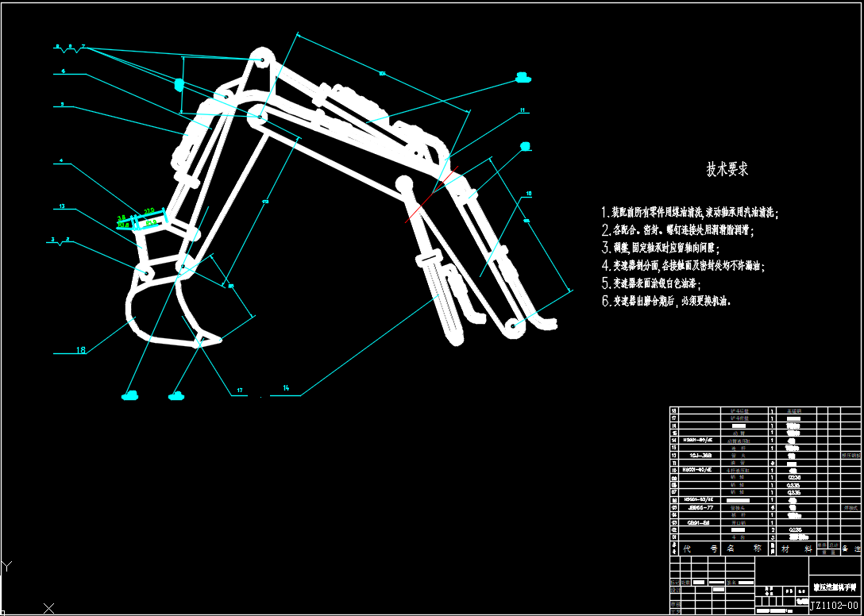The height and width of the screenshot is (616, 864).
Task: Select requirement line 4 about 不许漏油
Action: 683,266
